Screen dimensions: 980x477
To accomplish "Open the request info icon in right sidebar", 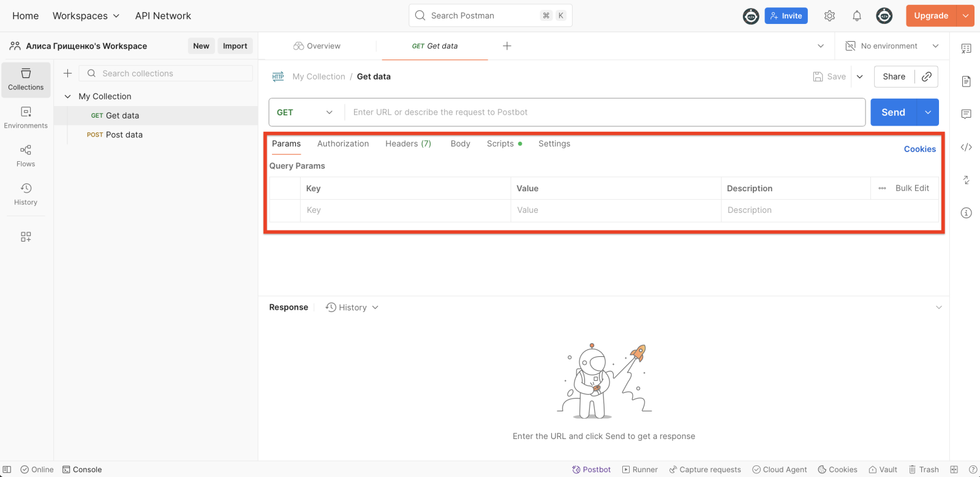I will [966, 213].
